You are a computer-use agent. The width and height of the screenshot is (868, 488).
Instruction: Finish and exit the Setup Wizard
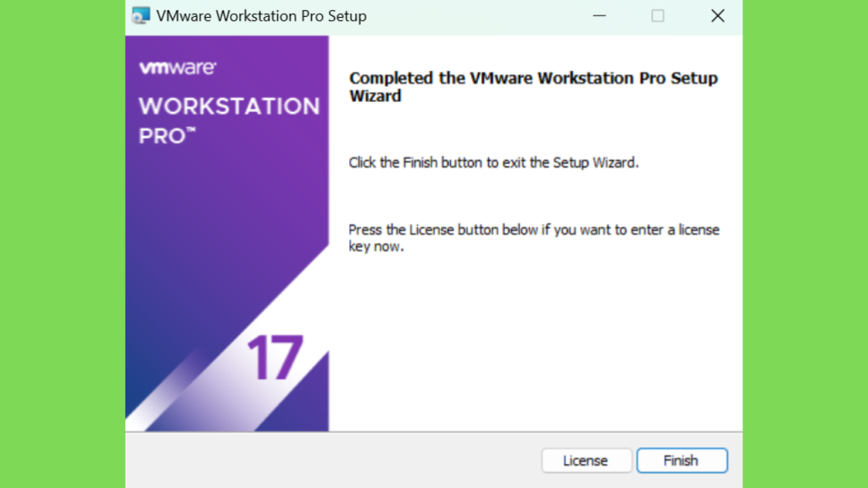pos(682,460)
